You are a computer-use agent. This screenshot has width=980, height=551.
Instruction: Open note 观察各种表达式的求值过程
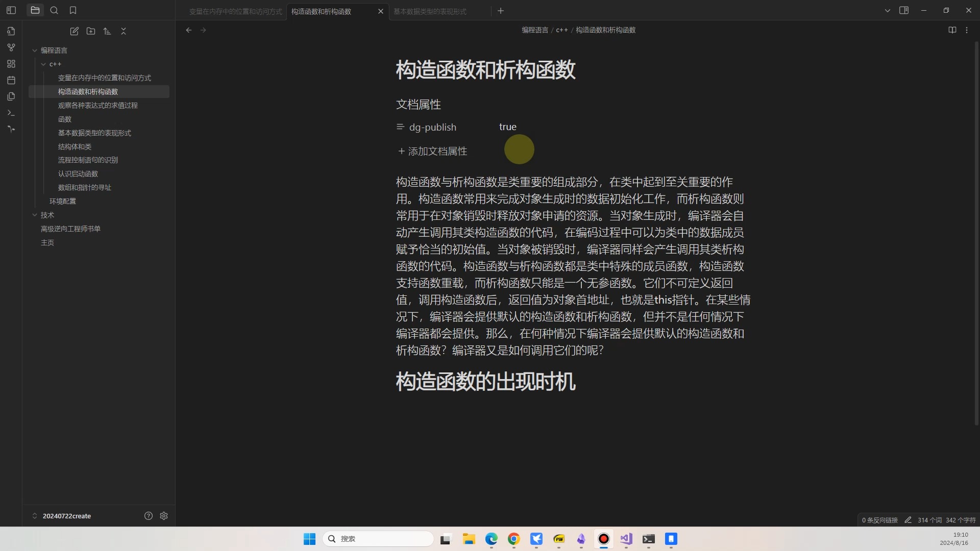98,106
